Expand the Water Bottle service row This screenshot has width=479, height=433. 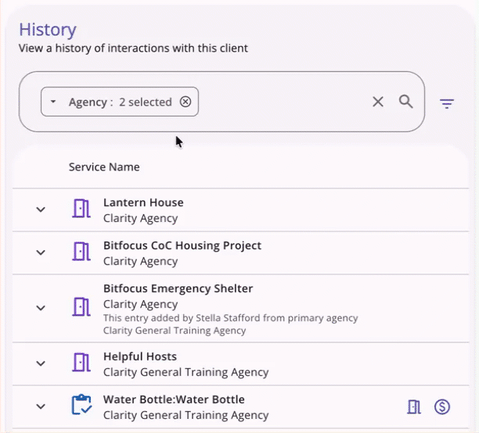point(41,407)
